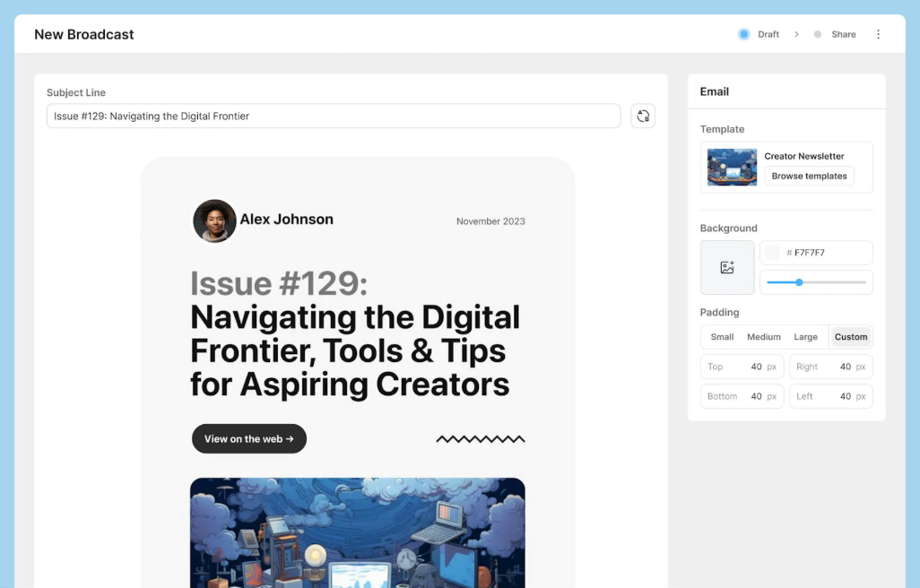
Task: Select Small padding option
Action: tap(722, 337)
